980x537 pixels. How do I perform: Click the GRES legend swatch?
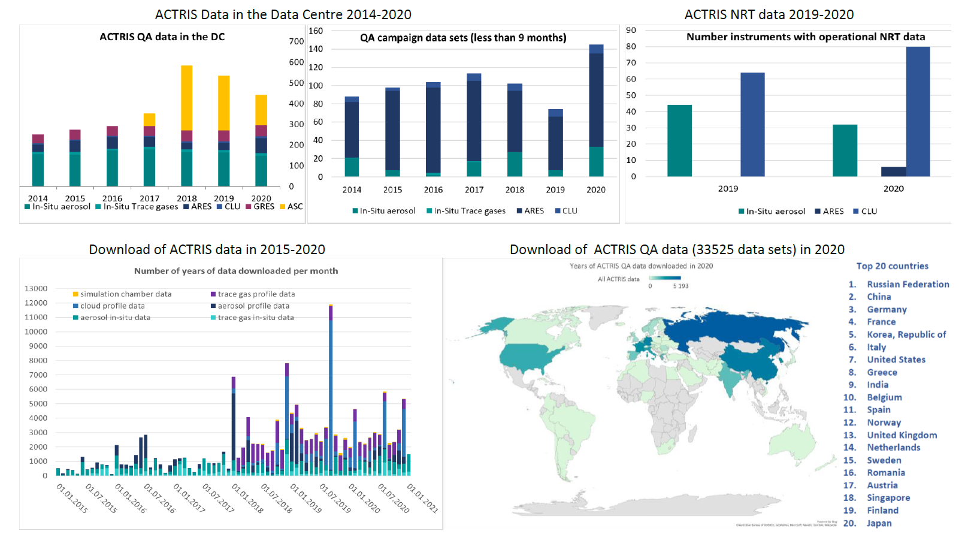coord(248,207)
